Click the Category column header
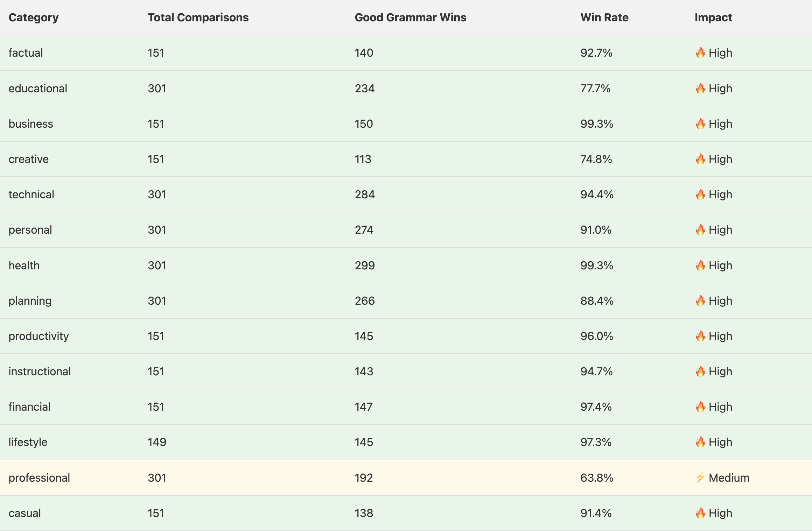This screenshot has width=812, height=531. click(34, 17)
